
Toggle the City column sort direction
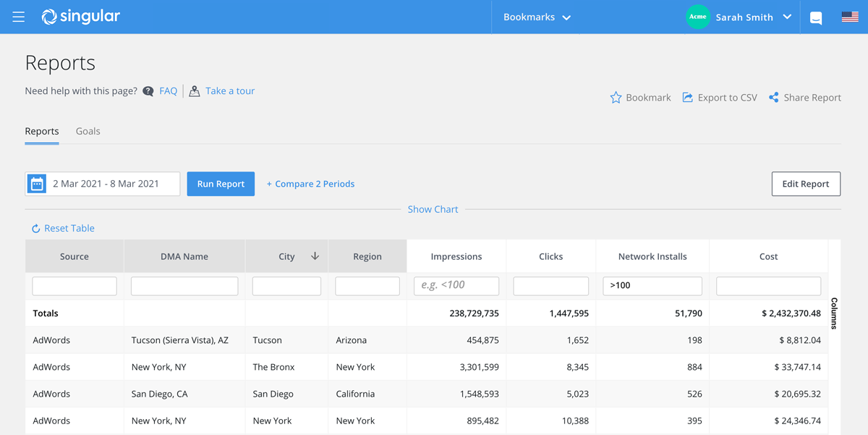tap(316, 255)
